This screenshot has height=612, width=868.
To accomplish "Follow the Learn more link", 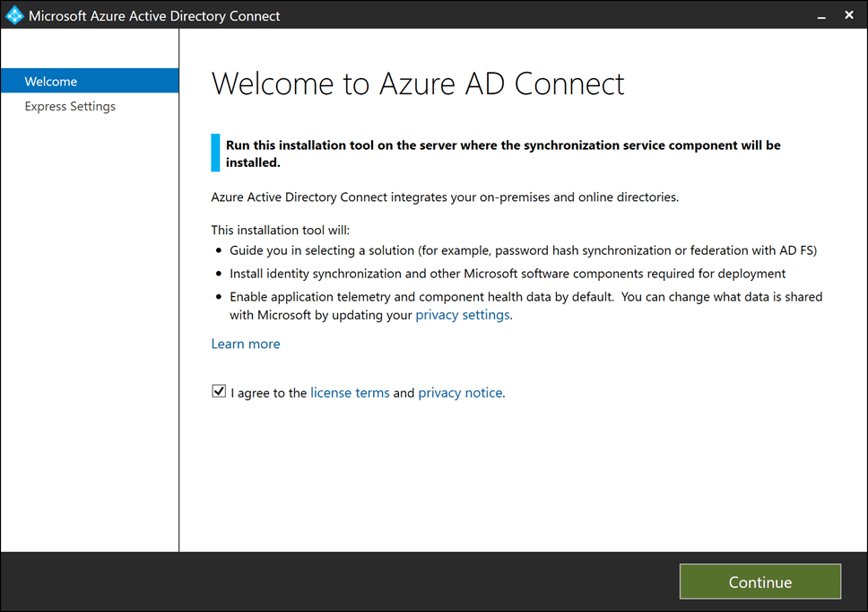I will point(246,344).
